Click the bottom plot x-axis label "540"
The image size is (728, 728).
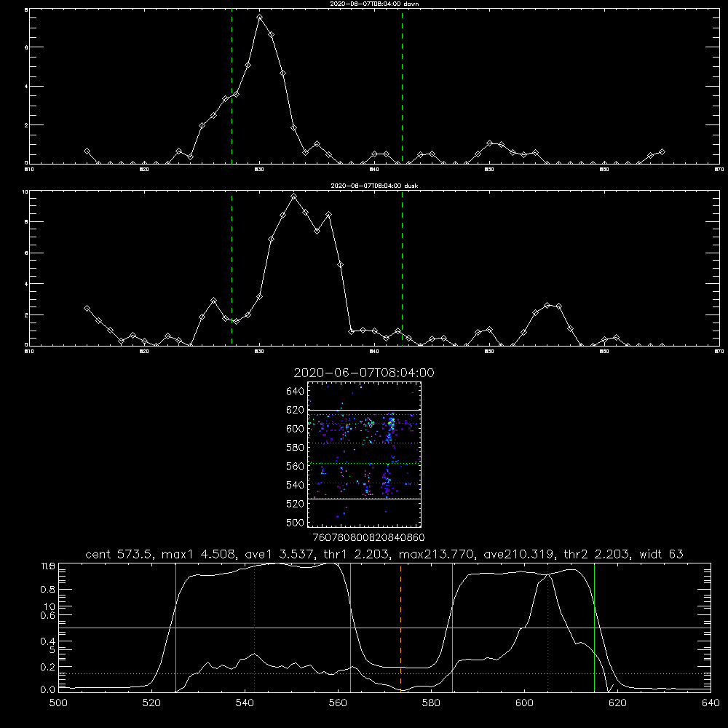pyautogui.click(x=245, y=703)
